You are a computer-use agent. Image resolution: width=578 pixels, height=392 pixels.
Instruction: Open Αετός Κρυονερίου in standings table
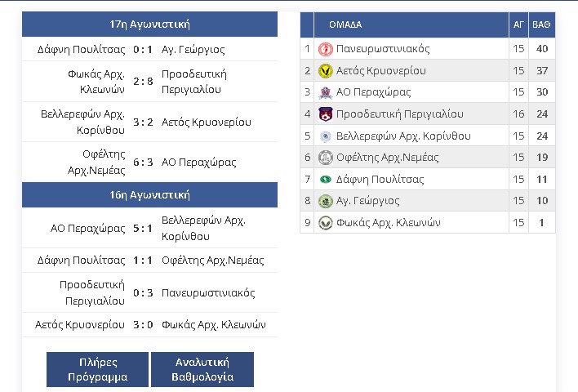[381, 70]
